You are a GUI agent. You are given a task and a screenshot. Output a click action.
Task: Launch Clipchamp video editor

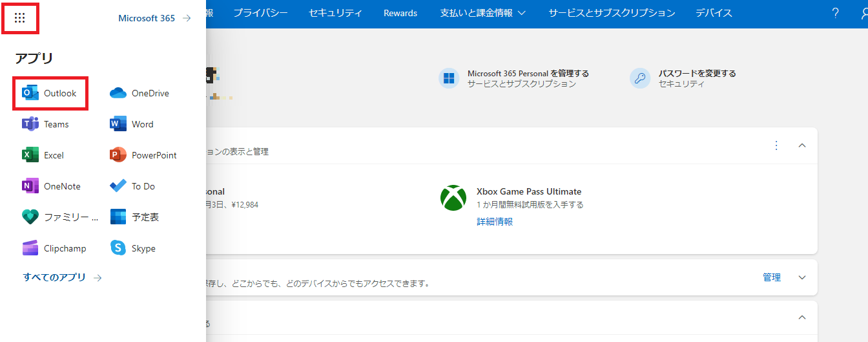coord(54,248)
